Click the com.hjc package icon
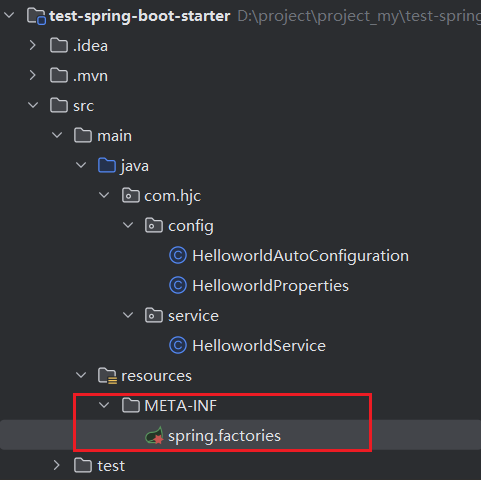The height and width of the screenshot is (480, 481). 130,195
